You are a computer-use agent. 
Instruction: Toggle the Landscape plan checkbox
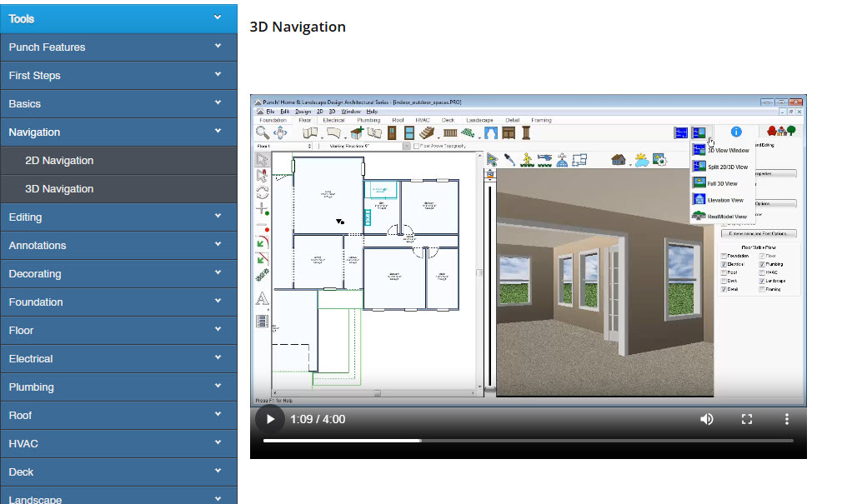(x=761, y=281)
